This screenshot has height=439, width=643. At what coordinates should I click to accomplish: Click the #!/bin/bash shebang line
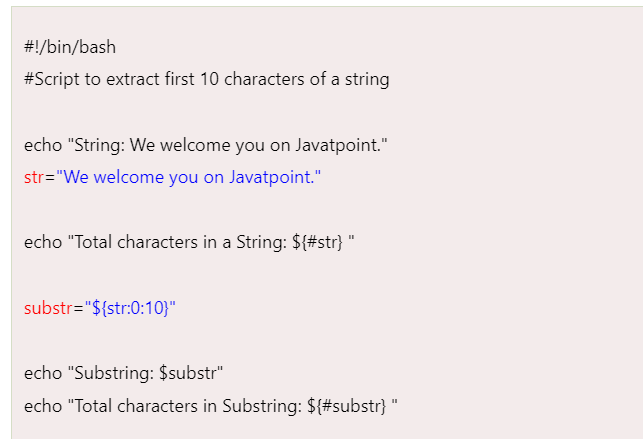tap(69, 47)
